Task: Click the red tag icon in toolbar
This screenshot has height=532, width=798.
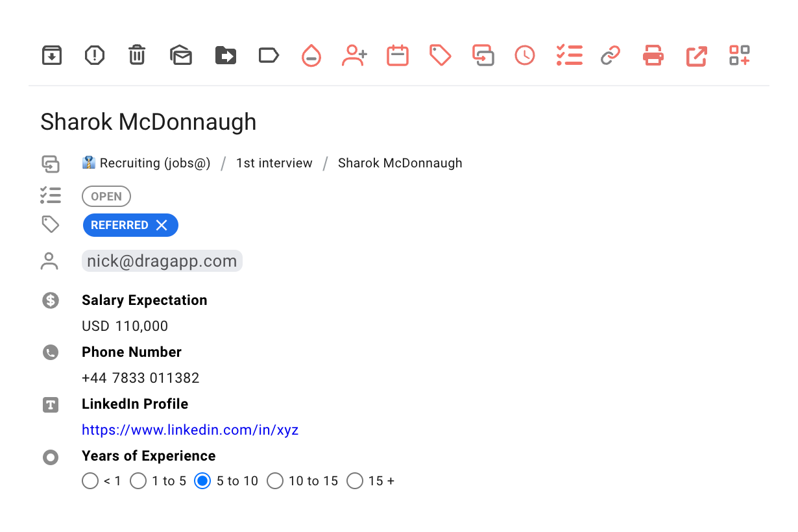Action: coord(441,55)
